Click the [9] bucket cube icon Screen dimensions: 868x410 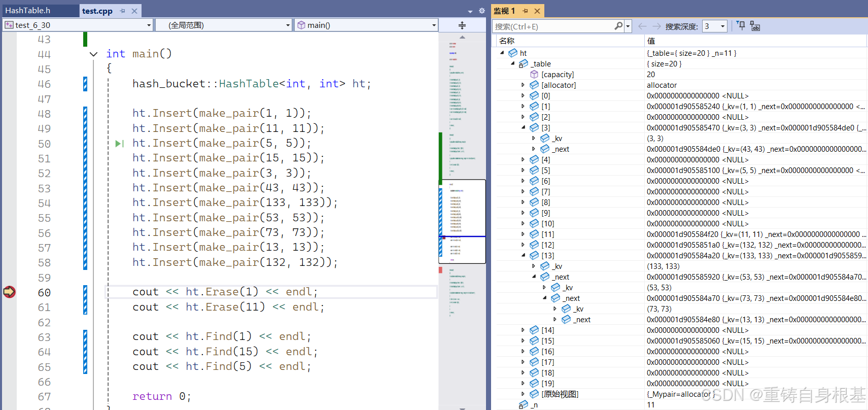click(534, 213)
